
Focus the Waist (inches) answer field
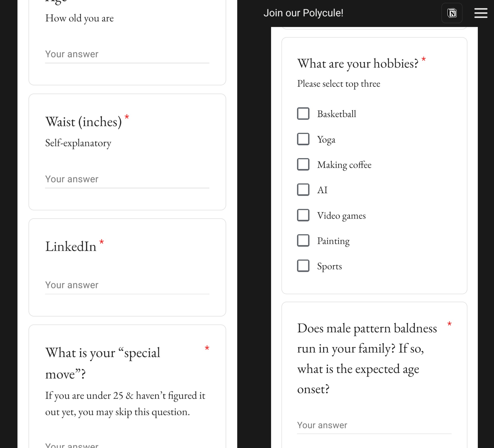point(127,179)
